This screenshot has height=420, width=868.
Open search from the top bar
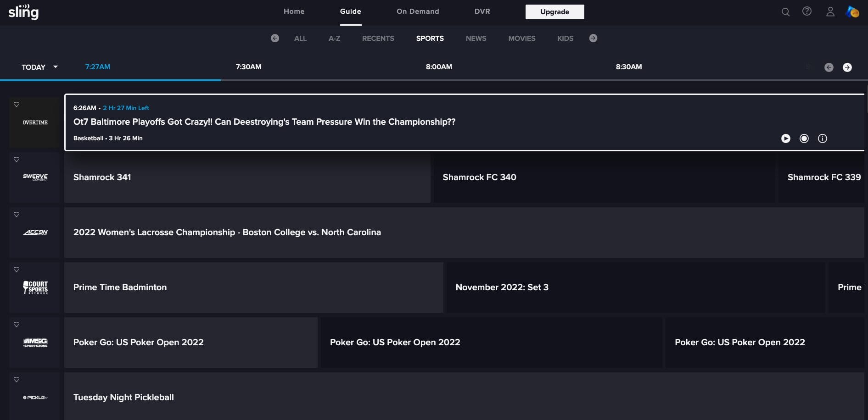pos(785,12)
